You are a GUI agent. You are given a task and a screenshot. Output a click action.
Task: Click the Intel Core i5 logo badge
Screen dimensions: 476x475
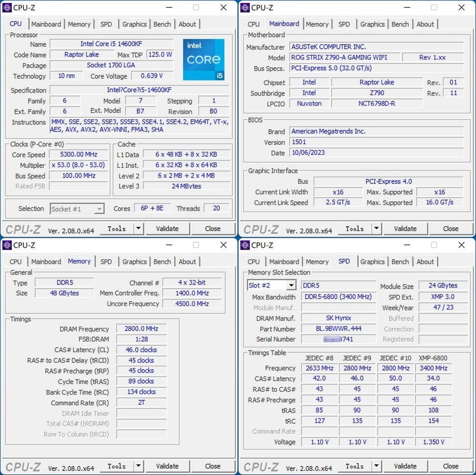(x=203, y=60)
